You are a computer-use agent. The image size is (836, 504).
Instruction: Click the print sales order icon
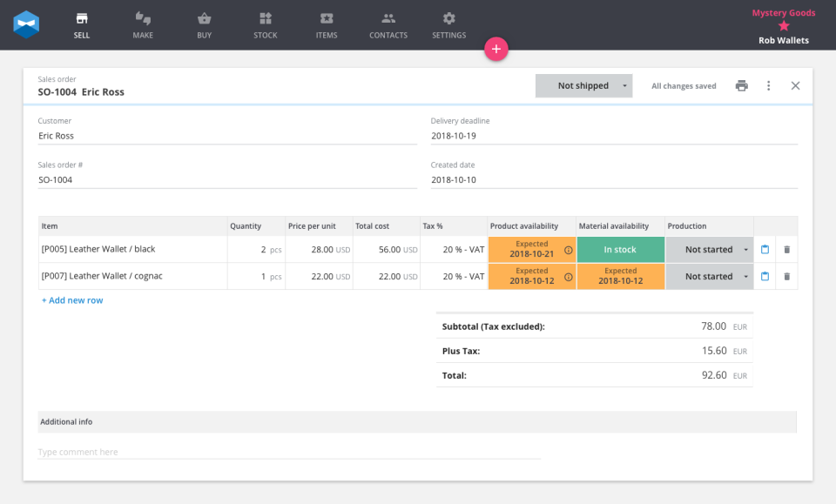point(742,86)
